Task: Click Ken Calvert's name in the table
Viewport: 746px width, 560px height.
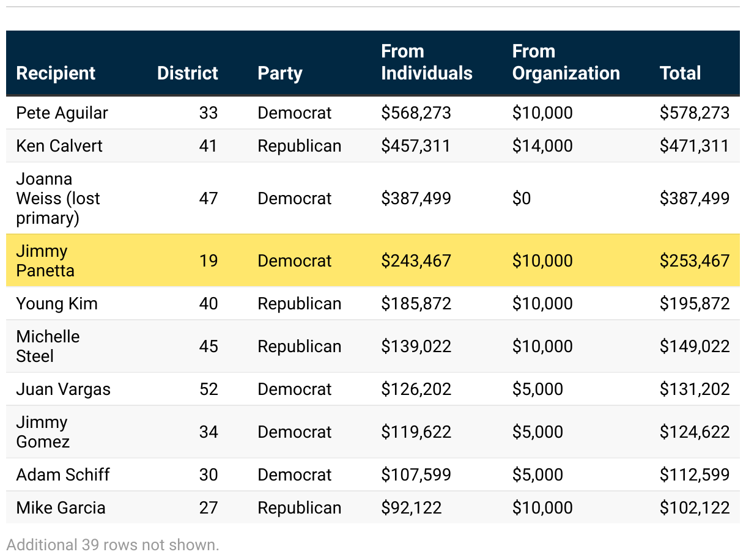Action: [x=59, y=146]
